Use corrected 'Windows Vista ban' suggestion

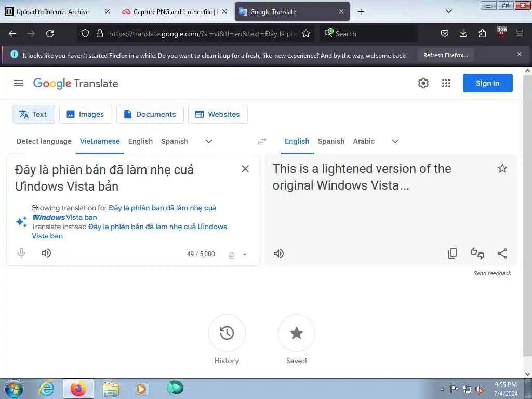tap(124, 212)
